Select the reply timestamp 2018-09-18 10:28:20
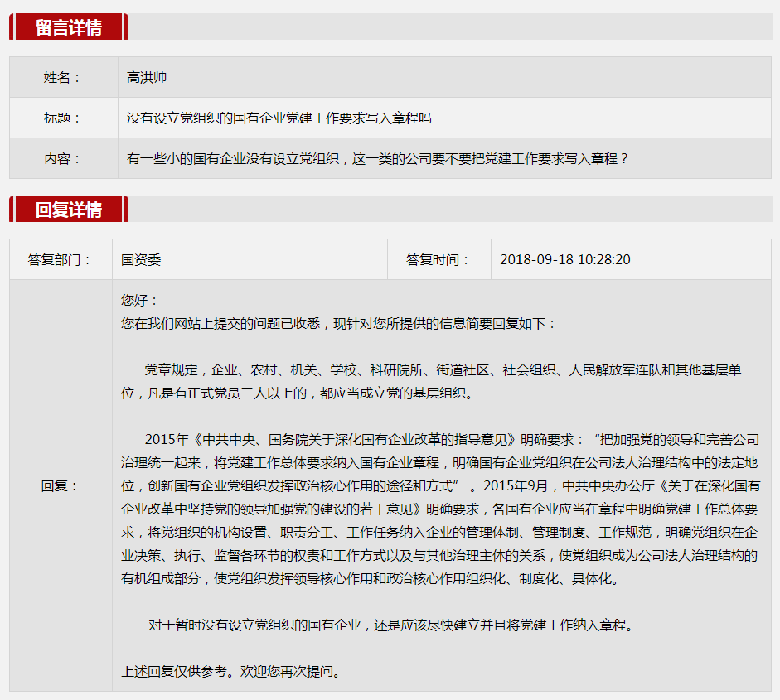Viewport: 780px width, 700px height. pyautogui.click(x=564, y=259)
